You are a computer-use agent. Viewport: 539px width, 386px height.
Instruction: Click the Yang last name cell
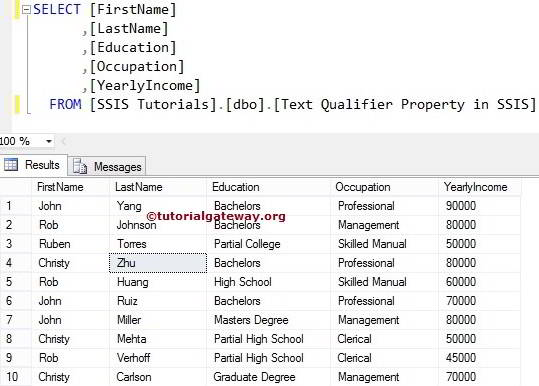click(158, 206)
